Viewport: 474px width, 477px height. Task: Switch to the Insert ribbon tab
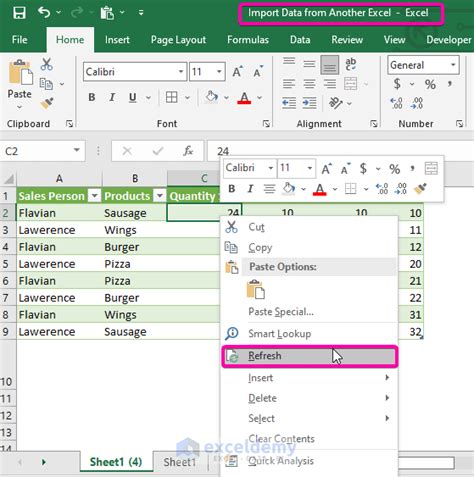click(117, 40)
